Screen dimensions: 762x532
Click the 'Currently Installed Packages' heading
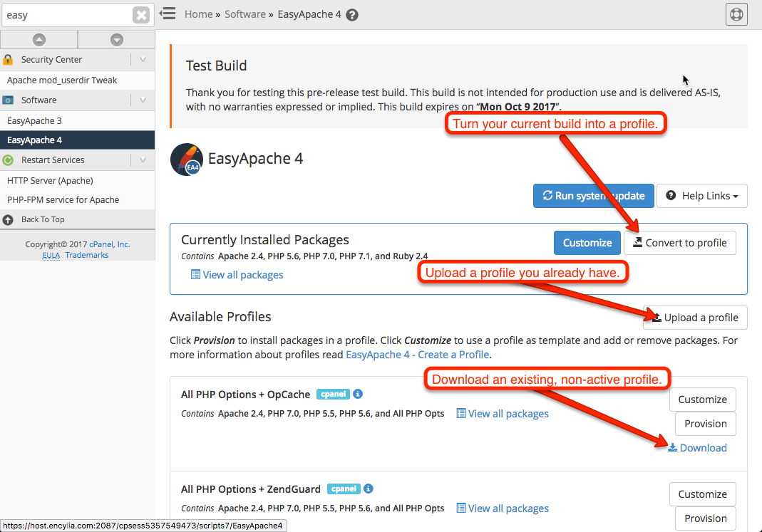coord(265,240)
